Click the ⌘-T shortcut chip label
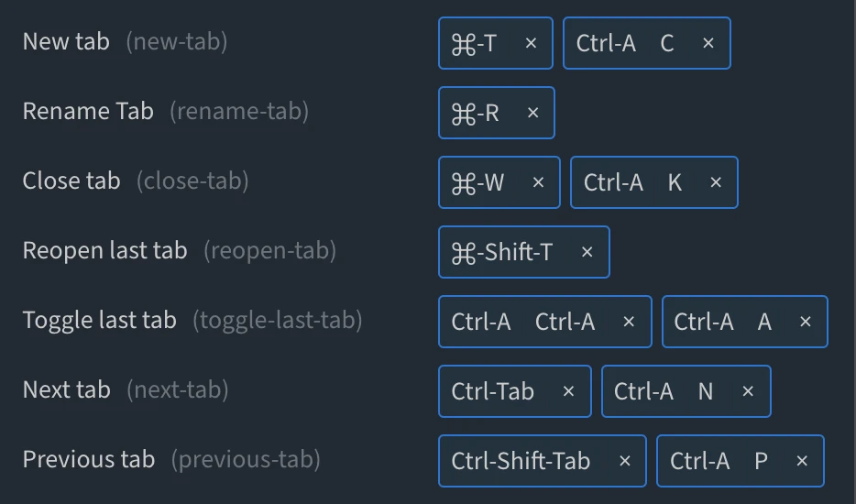856x504 pixels. pos(475,43)
